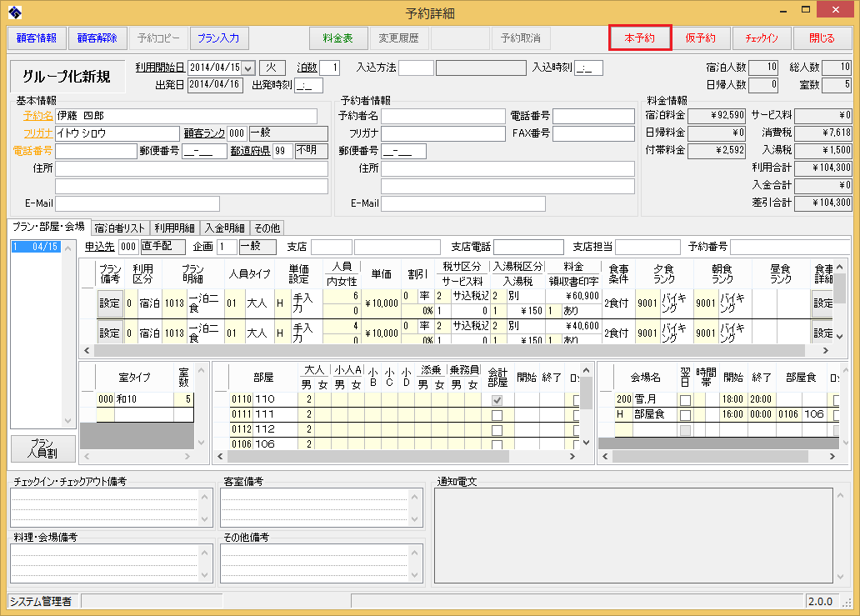Viewport: 860px width, 616px height.
Task: Click the plan grid horizontal scrollbar left arrow
Action: click(x=87, y=350)
